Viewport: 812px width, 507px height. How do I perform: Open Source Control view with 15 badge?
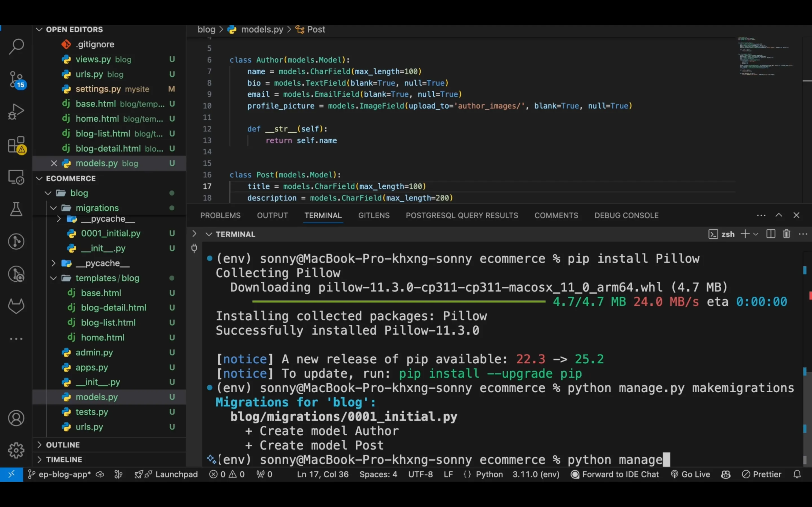tap(16, 79)
